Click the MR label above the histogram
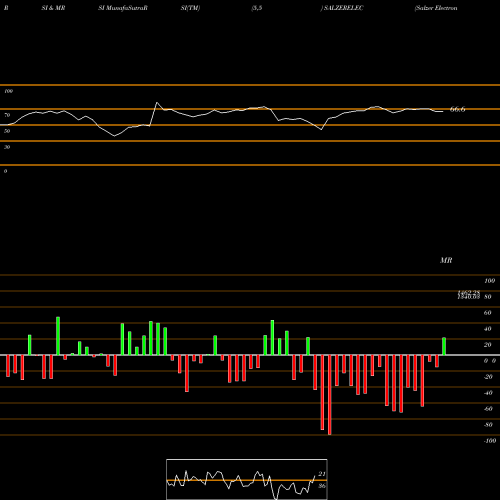 [x=446, y=260]
